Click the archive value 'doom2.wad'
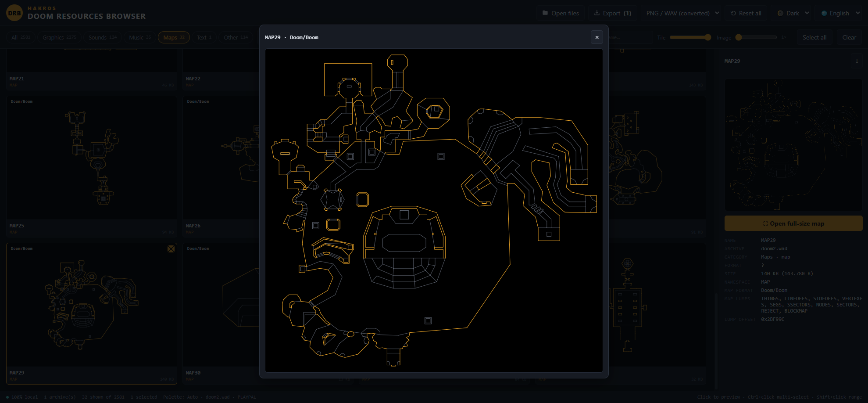Screen dimensions: 868x403 pos(774,248)
